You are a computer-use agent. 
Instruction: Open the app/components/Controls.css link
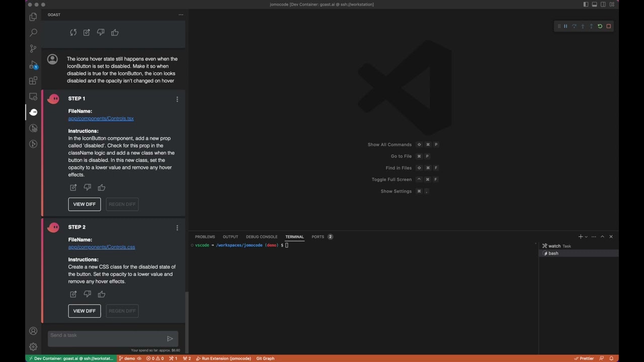[102, 247]
